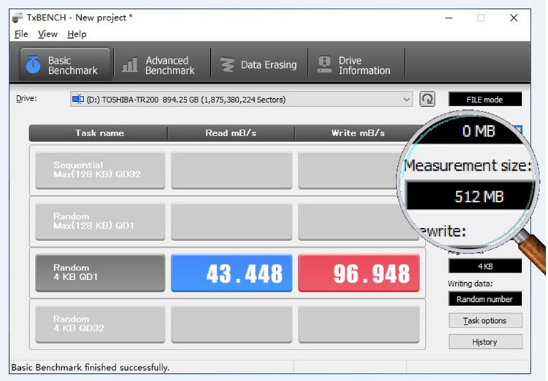
Task: Click the History button
Action: click(485, 342)
